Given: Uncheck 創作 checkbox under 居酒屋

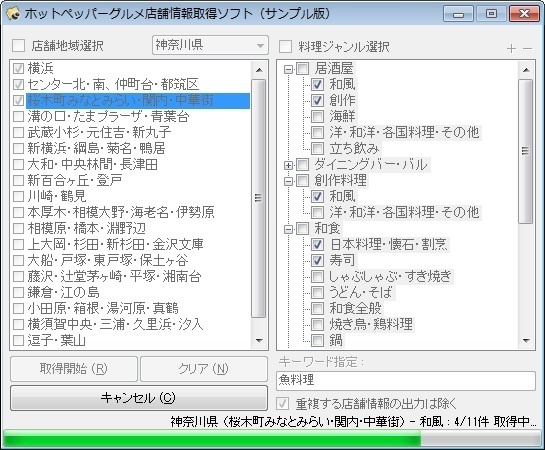Looking at the screenshot, I should (317, 100).
